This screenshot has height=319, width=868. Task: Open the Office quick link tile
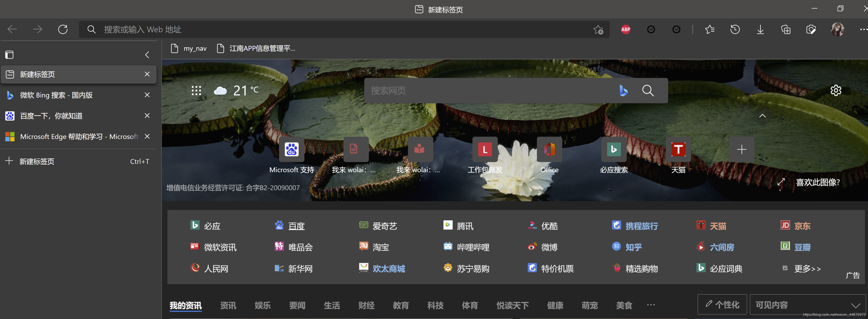coord(549,150)
